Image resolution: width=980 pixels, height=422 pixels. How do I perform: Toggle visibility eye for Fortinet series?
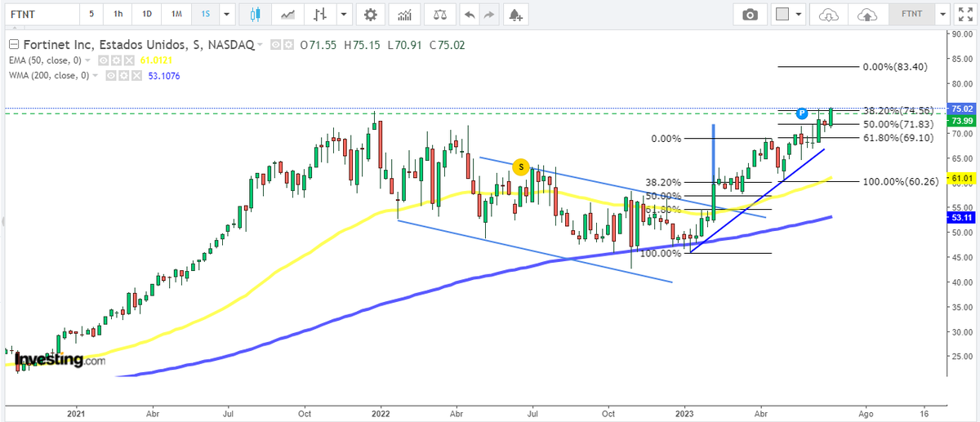tap(276, 45)
